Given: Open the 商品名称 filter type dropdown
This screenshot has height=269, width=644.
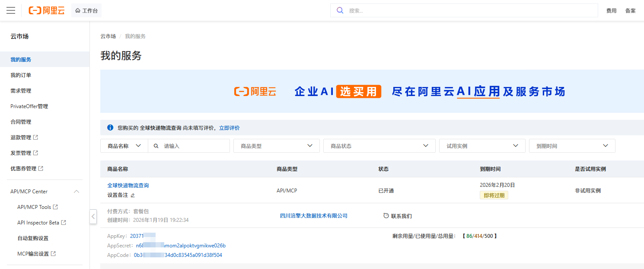Looking at the screenshot, I should point(124,146).
